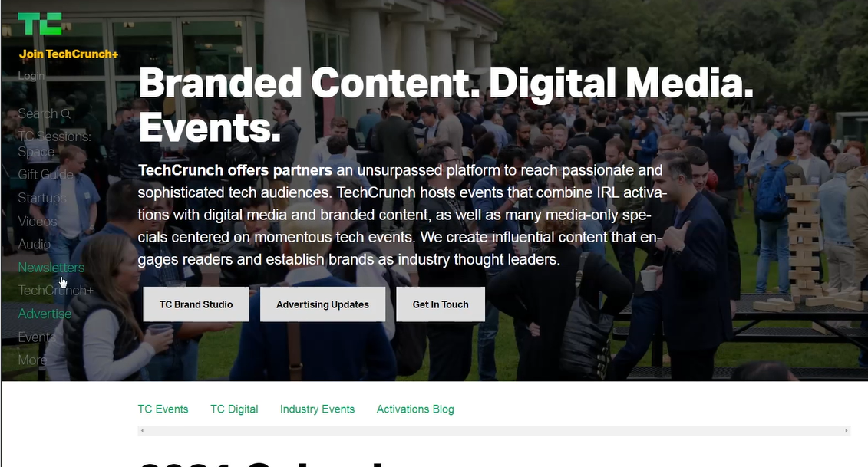Select Newsletters in sidebar

(51, 268)
